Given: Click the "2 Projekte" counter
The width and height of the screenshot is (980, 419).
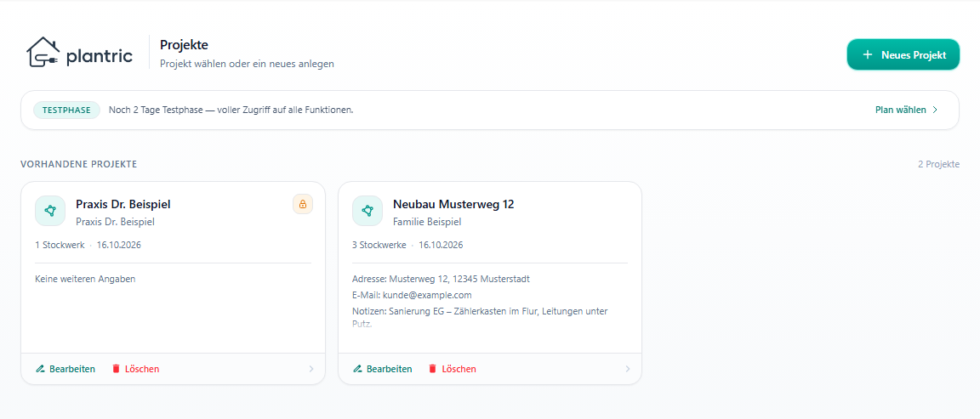Looking at the screenshot, I should (x=939, y=164).
